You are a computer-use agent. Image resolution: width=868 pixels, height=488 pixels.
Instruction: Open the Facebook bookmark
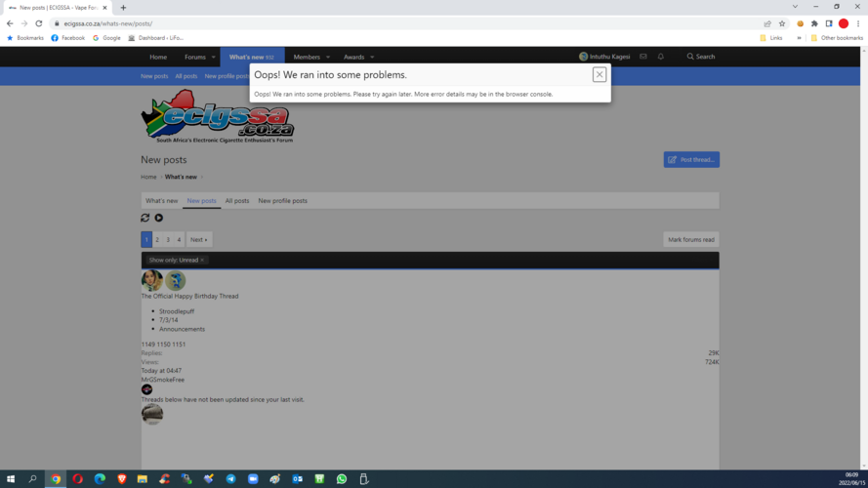click(67, 38)
